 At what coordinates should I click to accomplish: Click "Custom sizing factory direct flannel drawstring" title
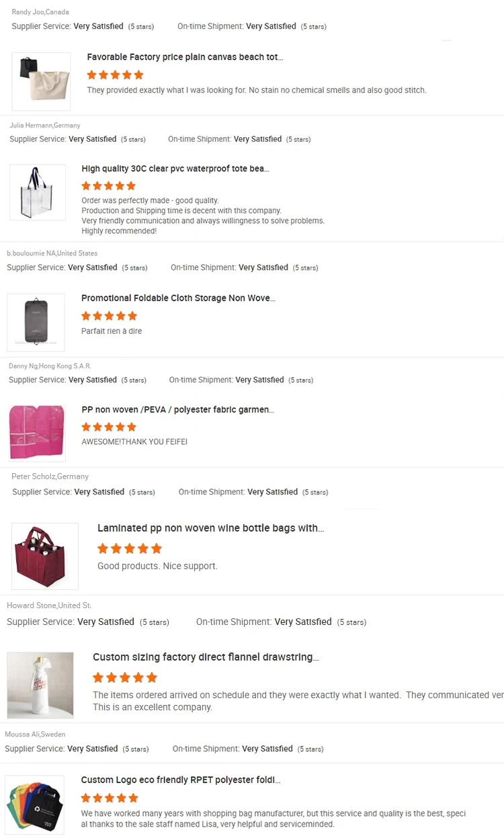[x=206, y=657]
